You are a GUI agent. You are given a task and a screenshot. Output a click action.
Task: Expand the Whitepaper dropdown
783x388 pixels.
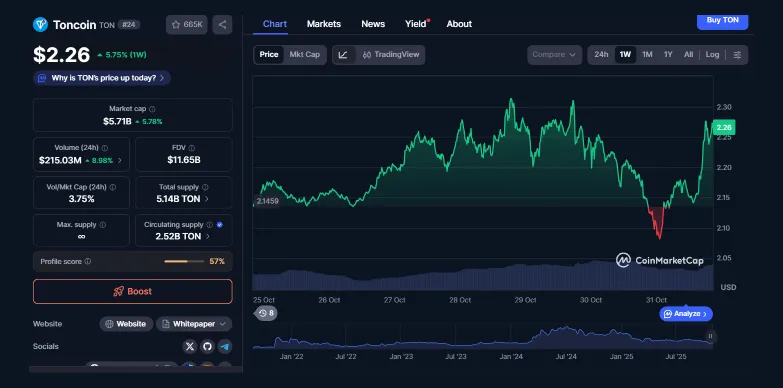pyautogui.click(x=194, y=324)
